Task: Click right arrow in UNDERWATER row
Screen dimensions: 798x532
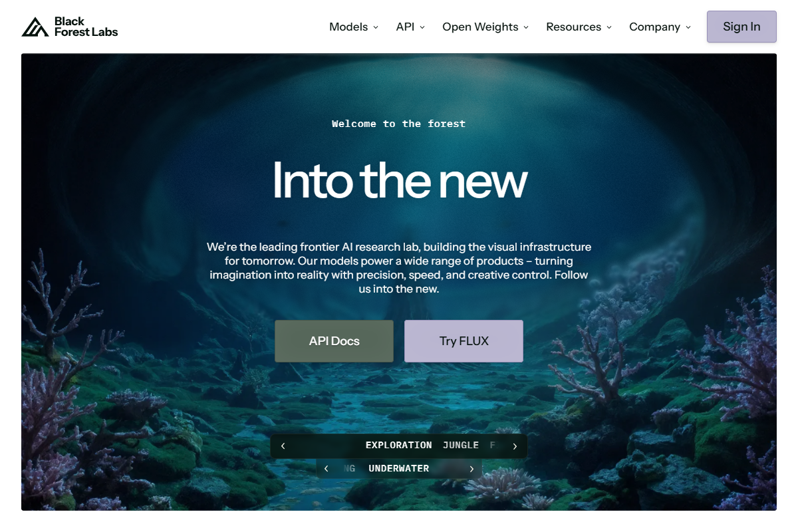Action: pyautogui.click(x=471, y=469)
